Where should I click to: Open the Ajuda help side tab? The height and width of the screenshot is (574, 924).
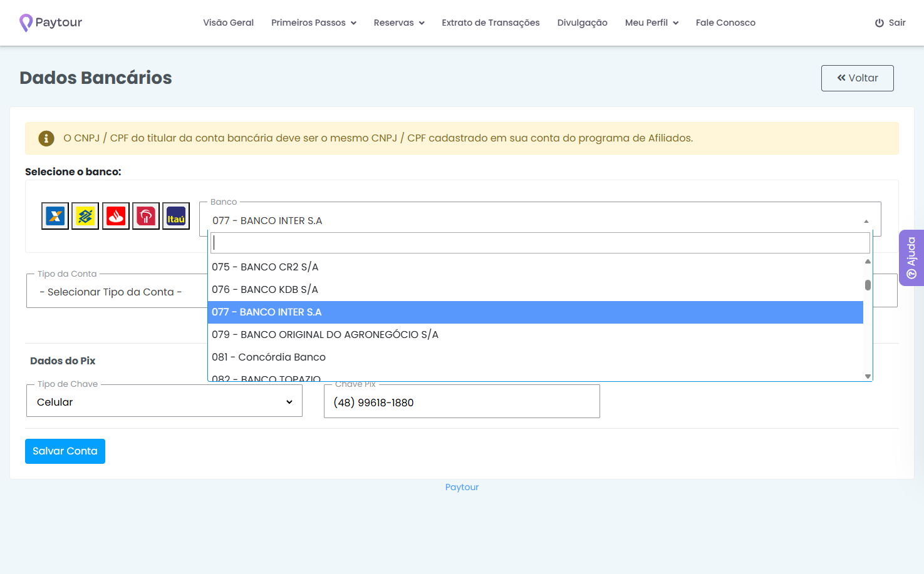[911, 258]
